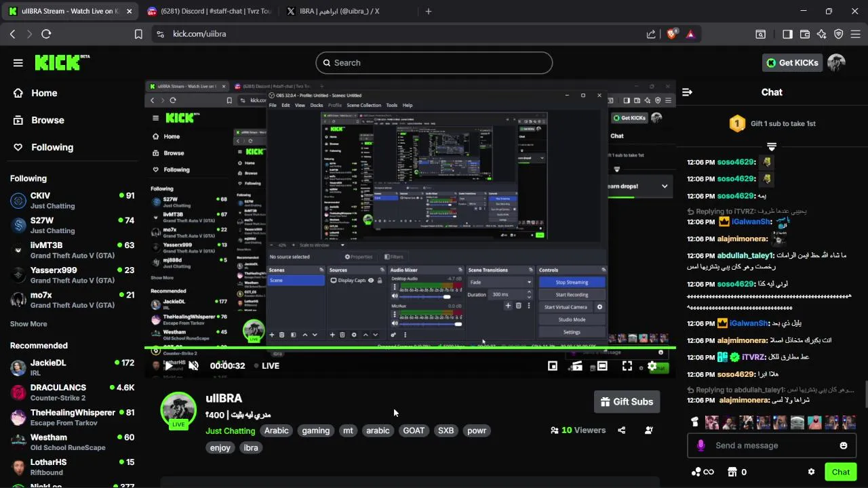
Task: Expand the gift leaderboard chevron in chat
Action: [772, 146]
